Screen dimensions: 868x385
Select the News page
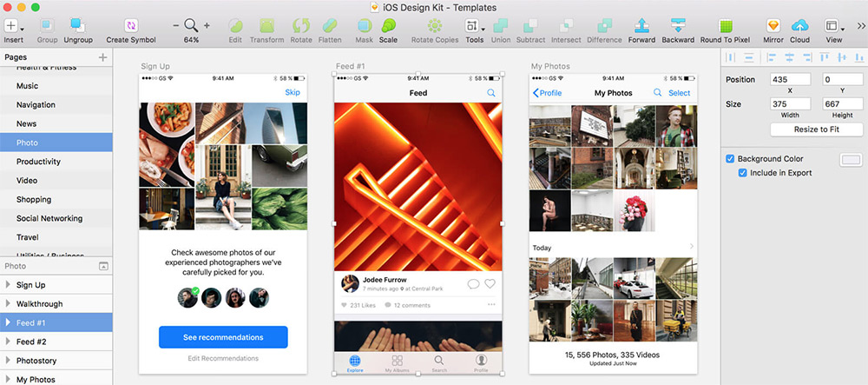[56, 123]
